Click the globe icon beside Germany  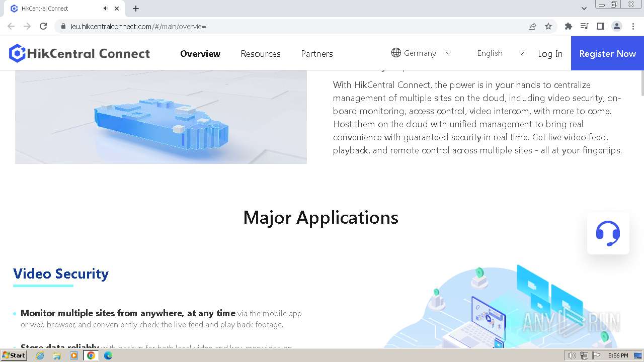(x=396, y=53)
